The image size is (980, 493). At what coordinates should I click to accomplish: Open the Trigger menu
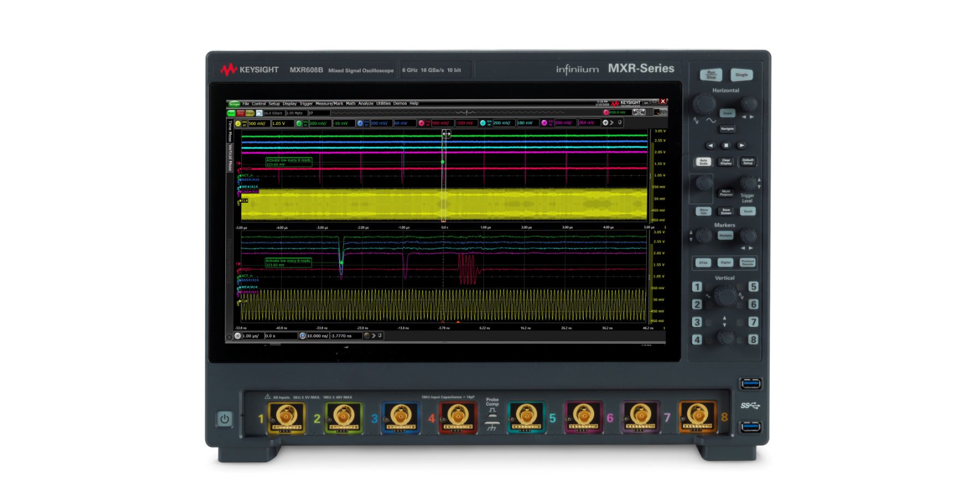306,103
